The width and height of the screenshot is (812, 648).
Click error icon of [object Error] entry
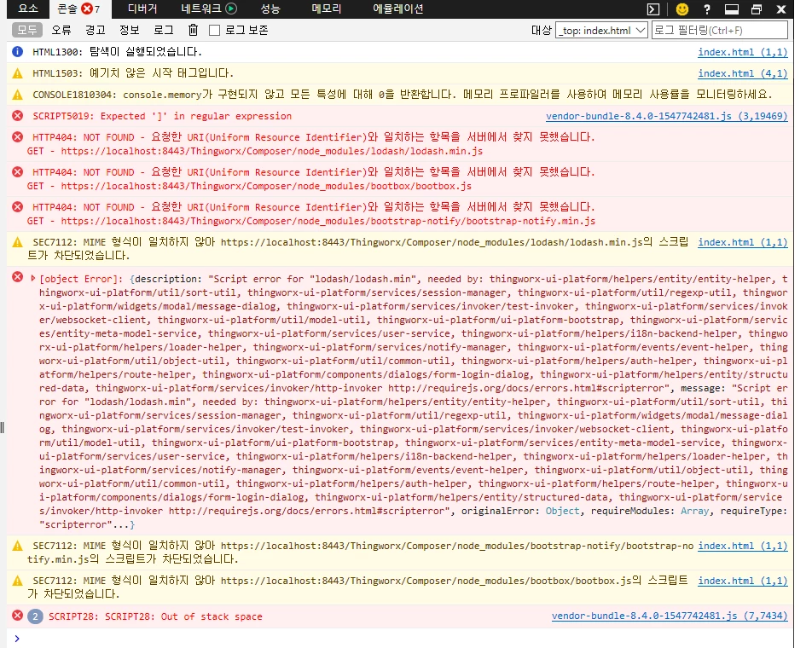(18, 277)
